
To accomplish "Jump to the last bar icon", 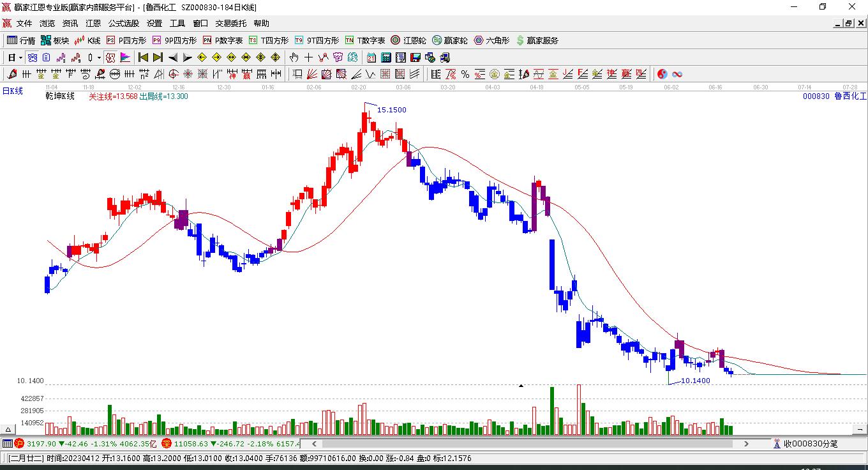I will 158,57.
